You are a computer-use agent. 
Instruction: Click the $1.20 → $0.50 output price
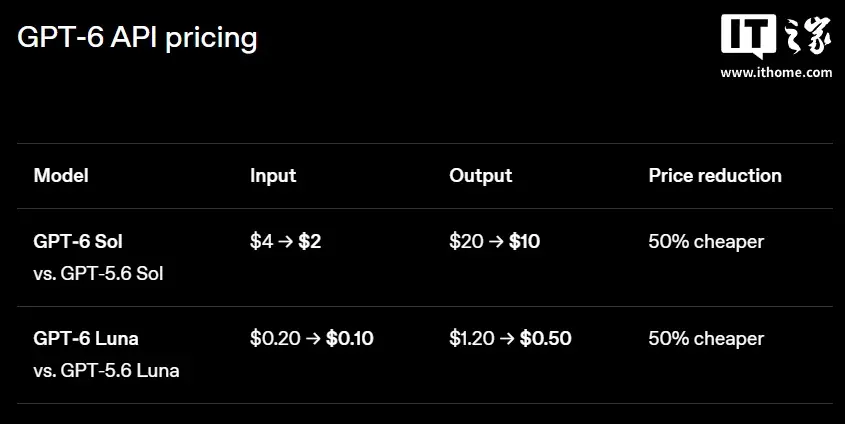[510, 338]
